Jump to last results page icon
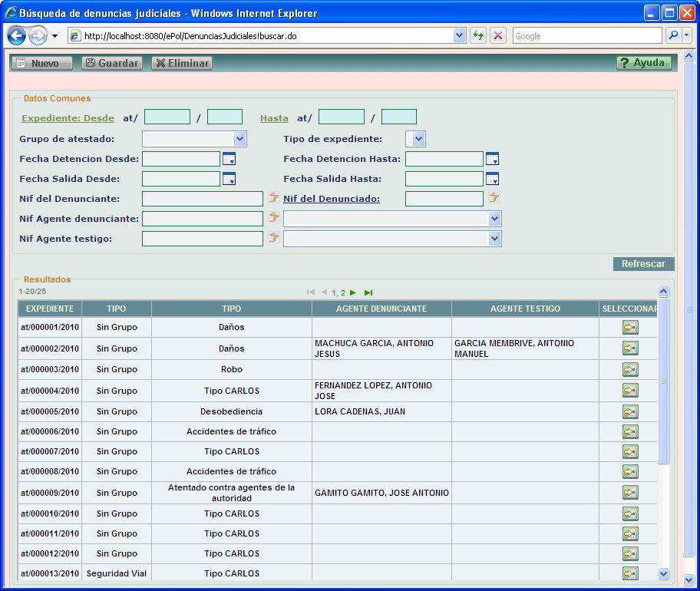Viewport: 700px width, 591px height. coord(368,292)
